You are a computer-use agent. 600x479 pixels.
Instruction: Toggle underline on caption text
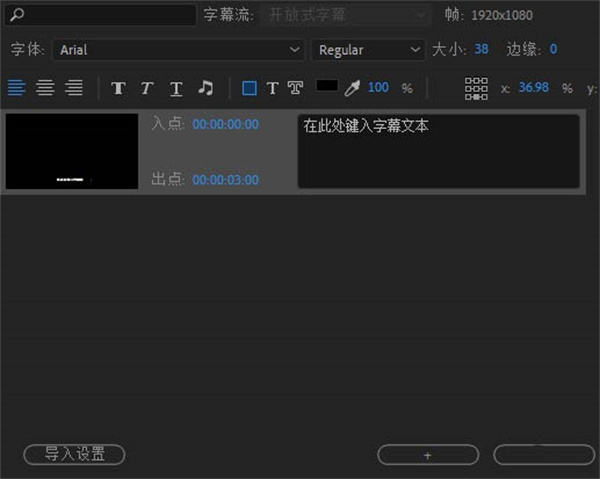(x=176, y=88)
